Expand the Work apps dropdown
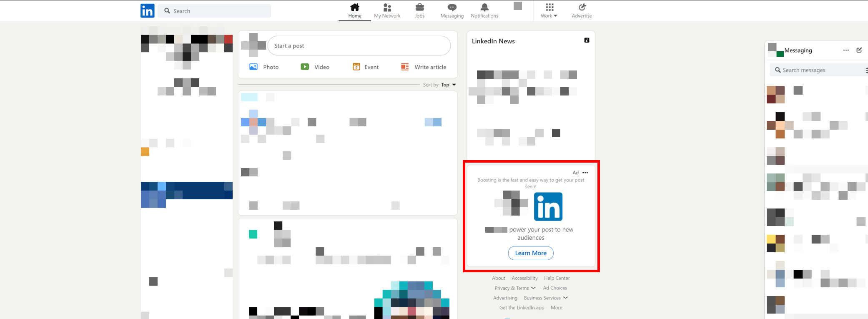 pos(549,11)
